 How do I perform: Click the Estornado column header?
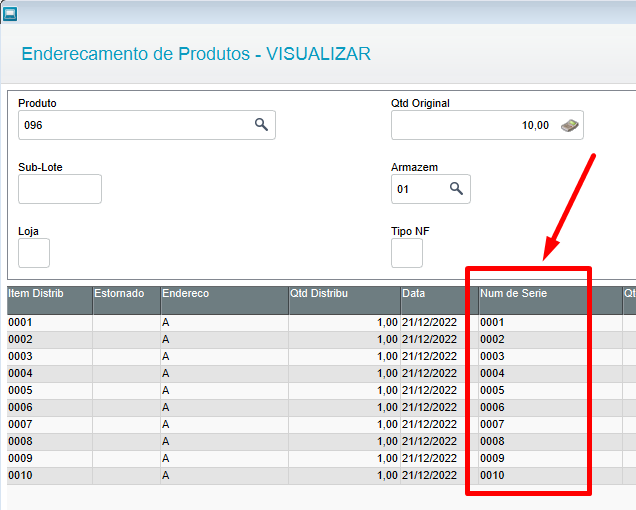(127, 300)
